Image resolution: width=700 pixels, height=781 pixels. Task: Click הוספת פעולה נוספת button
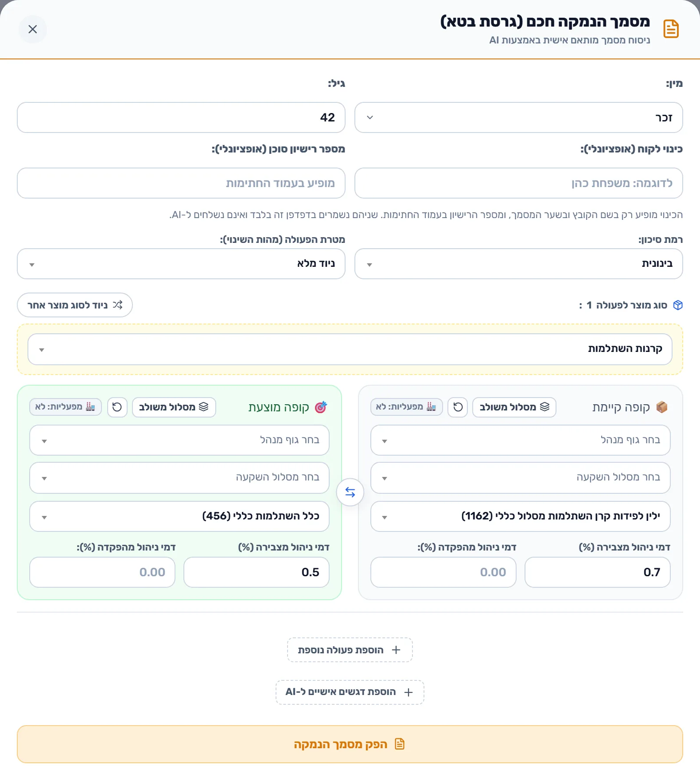(x=350, y=650)
